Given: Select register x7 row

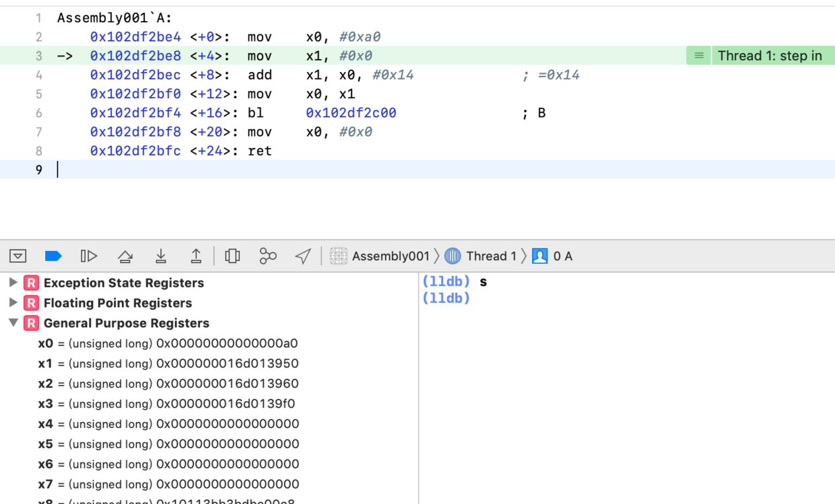Looking at the screenshot, I should click(209, 484).
